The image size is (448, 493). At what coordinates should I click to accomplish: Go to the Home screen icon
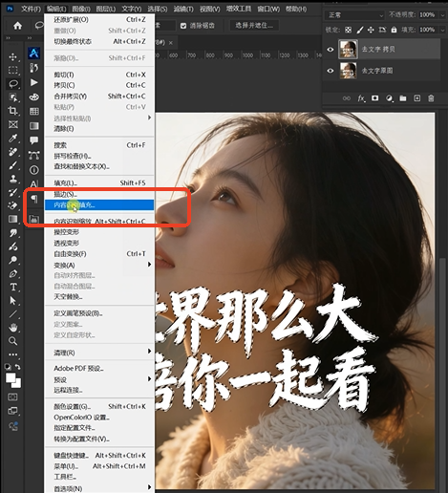click(x=17, y=26)
